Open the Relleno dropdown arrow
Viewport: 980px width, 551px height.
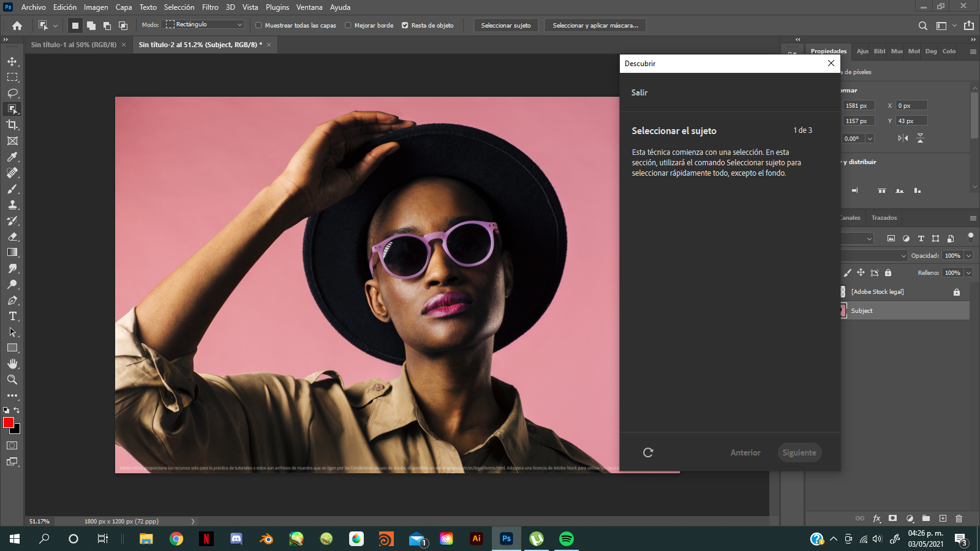(x=968, y=273)
